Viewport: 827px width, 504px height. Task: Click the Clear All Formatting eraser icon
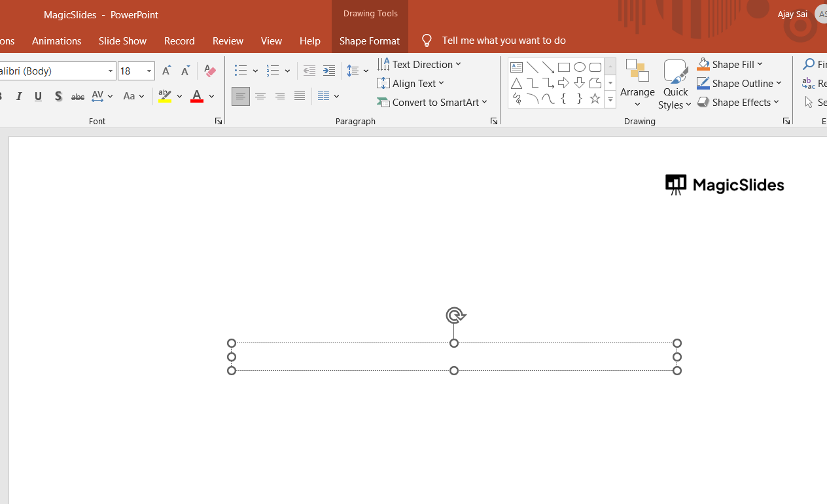209,71
